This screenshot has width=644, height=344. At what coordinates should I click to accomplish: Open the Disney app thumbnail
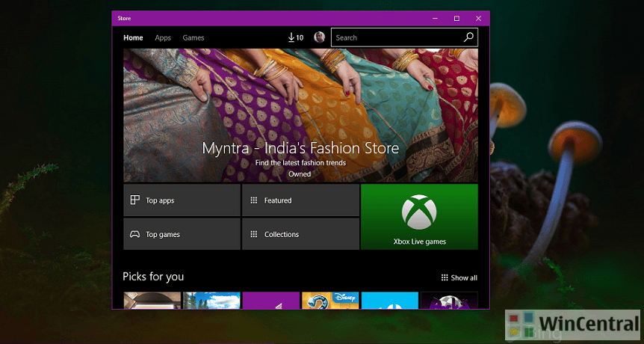click(330, 301)
